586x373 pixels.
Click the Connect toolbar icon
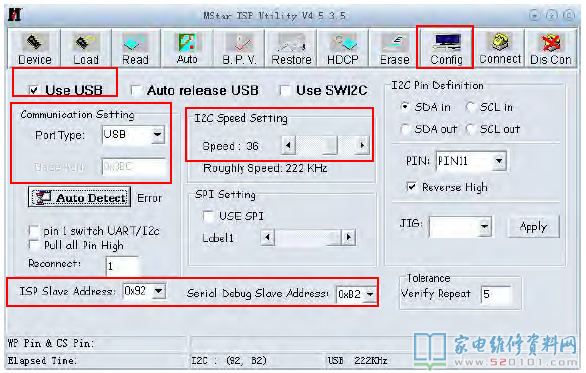[500, 49]
